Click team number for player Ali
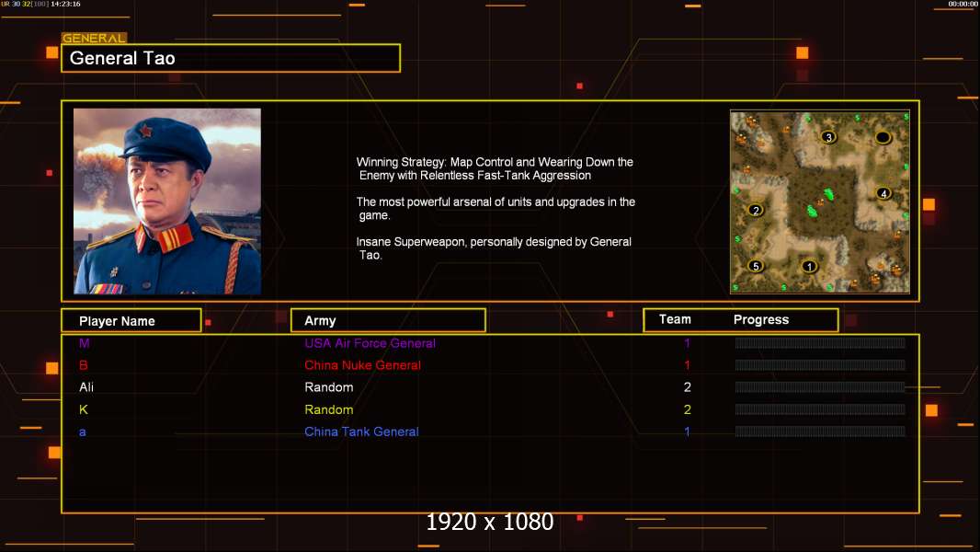The width and height of the screenshot is (980, 552). 687,387
